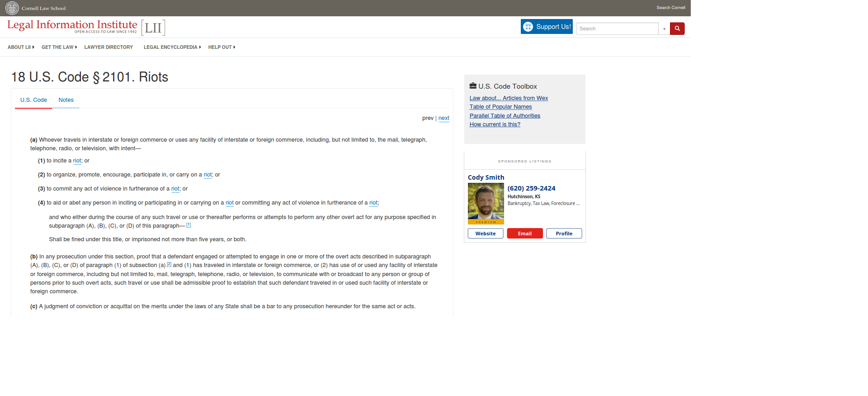Click the Website button for Cody Smith

pyautogui.click(x=486, y=234)
